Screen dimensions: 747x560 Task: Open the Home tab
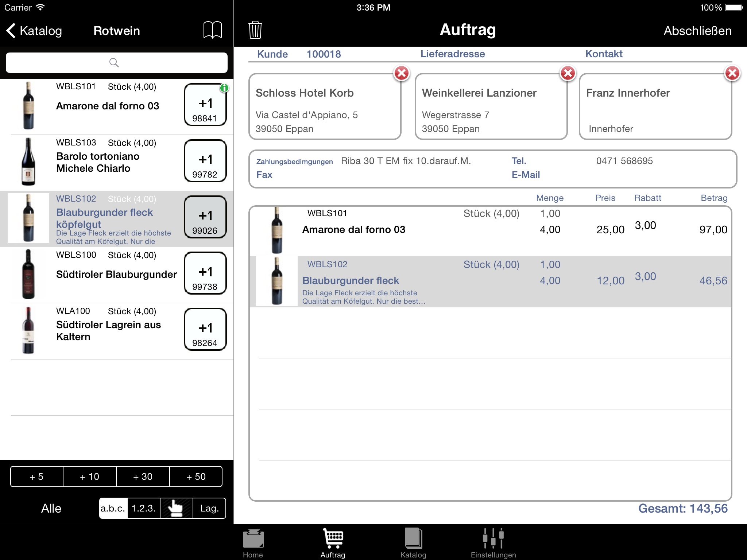click(253, 543)
